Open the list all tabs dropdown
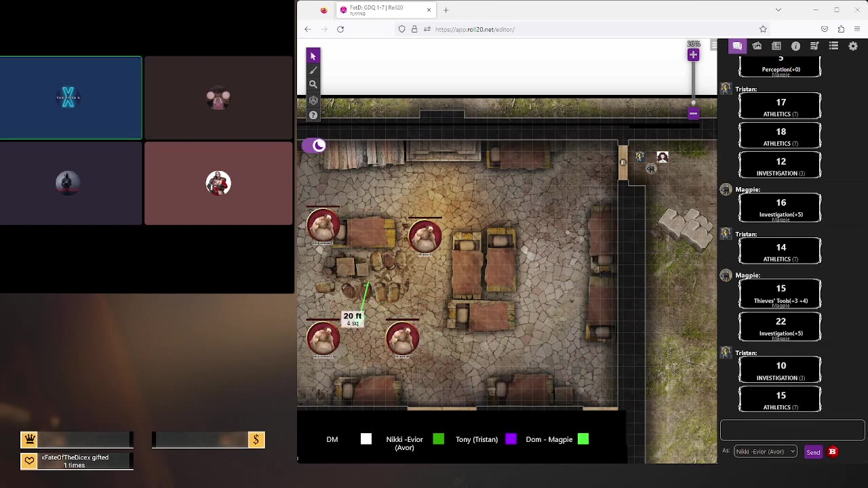Viewport: 868px width, 488px height. 778,10
